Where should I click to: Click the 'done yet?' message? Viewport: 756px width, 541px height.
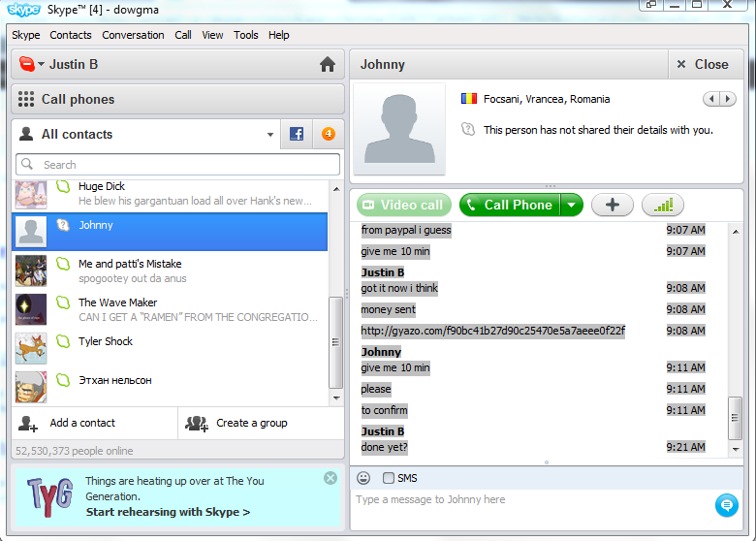(x=384, y=447)
